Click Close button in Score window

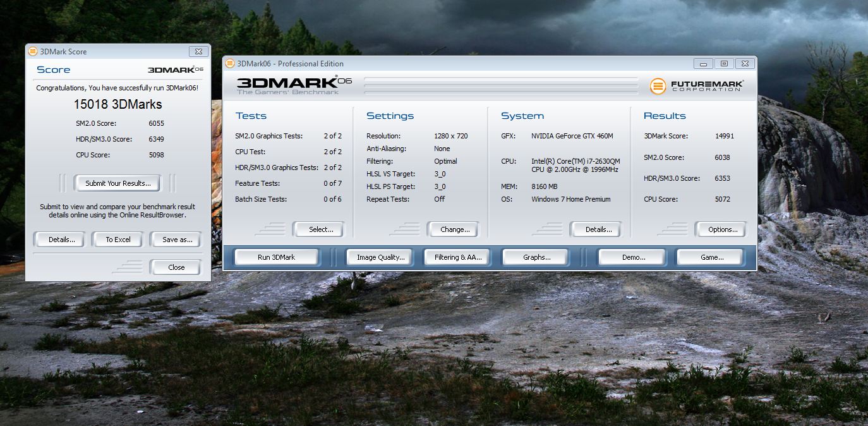coord(176,267)
